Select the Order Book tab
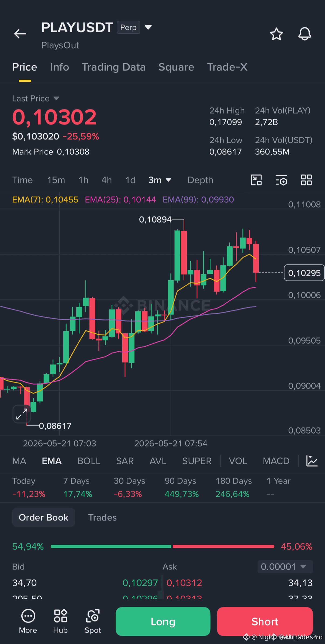The height and width of the screenshot is (644, 325). (44, 517)
